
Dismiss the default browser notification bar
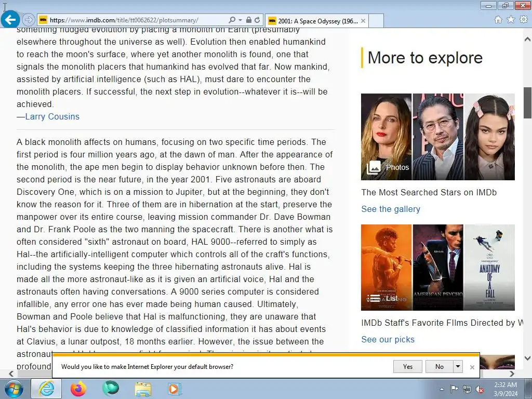pos(472,367)
